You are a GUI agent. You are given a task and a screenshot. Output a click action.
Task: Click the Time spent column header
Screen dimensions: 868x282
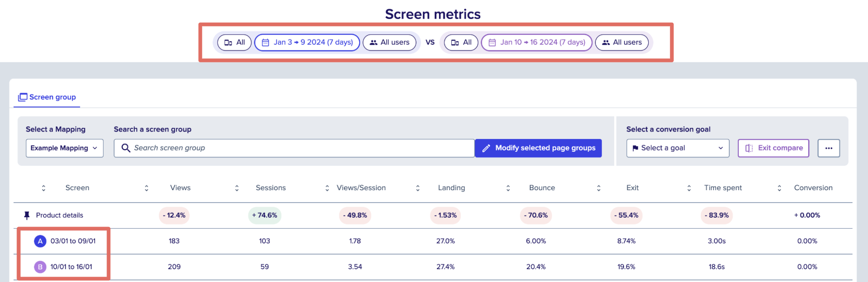pos(723,188)
